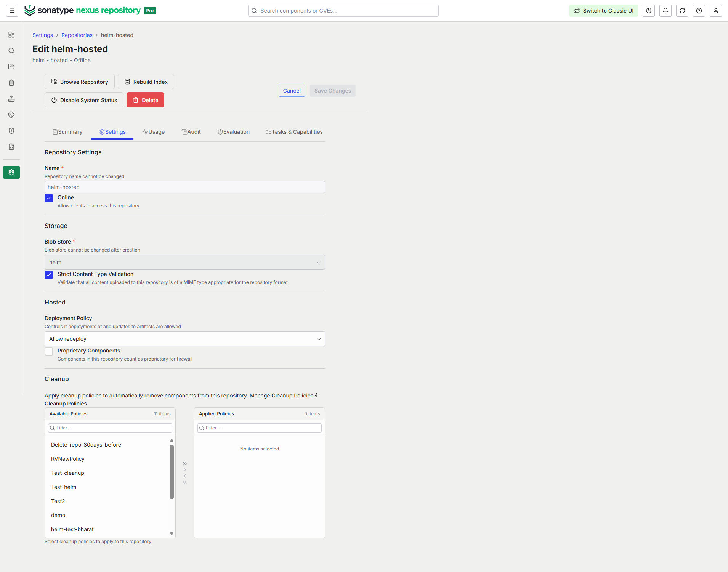Enable Proprietary Components checkbox

[49, 351]
